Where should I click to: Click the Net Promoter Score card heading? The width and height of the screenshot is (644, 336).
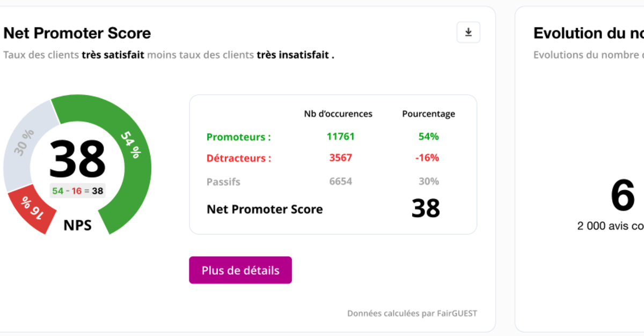pyautogui.click(x=77, y=33)
